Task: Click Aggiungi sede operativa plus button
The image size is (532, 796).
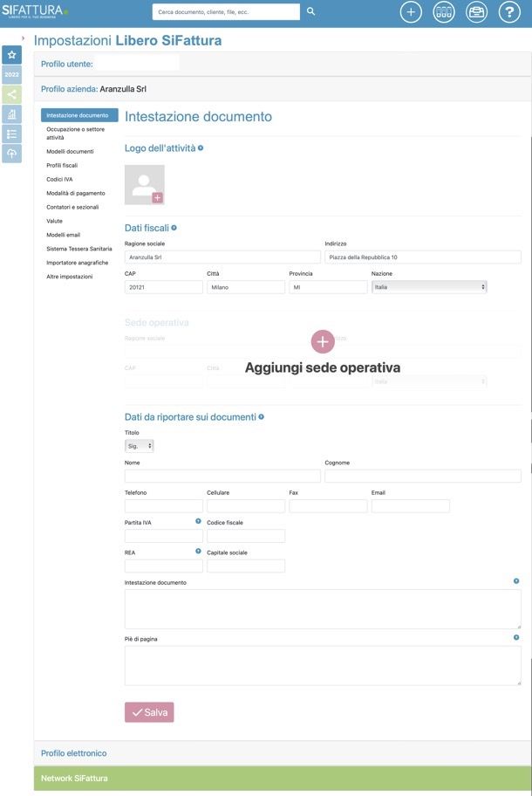Action: pyautogui.click(x=323, y=341)
